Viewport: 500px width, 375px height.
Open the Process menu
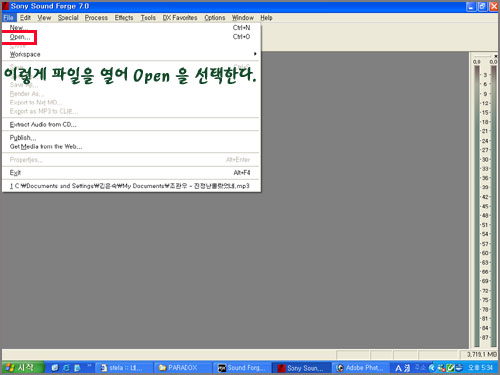click(96, 18)
